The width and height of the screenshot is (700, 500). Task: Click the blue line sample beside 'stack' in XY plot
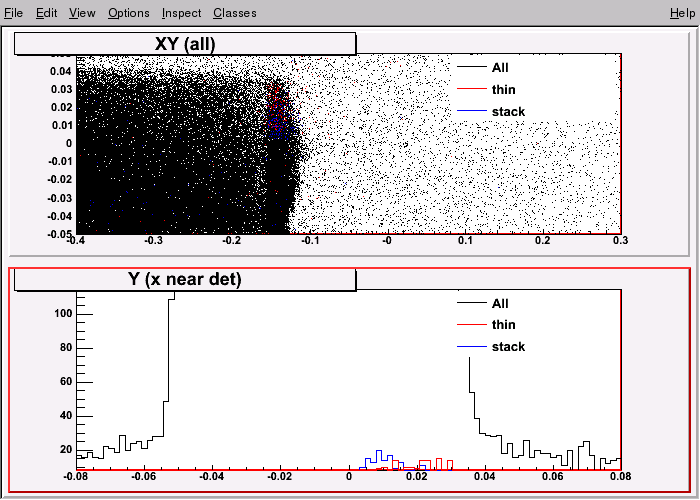click(x=472, y=110)
